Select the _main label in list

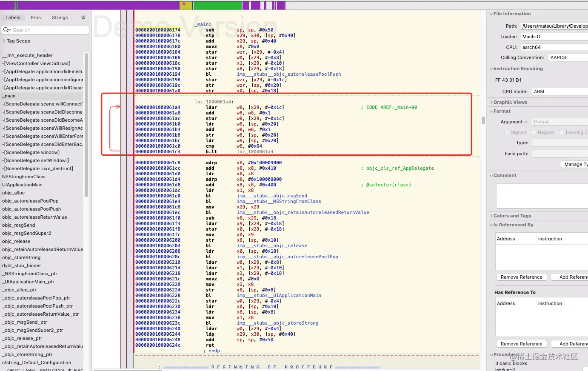9,96
